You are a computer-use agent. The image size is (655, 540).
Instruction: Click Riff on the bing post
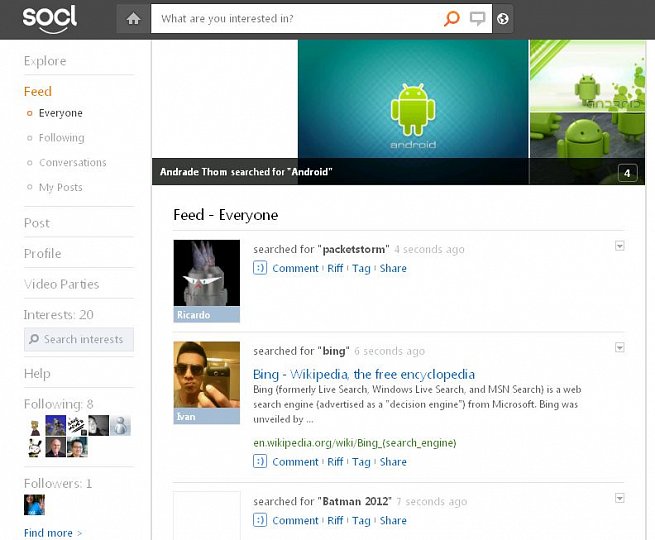pos(335,462)
